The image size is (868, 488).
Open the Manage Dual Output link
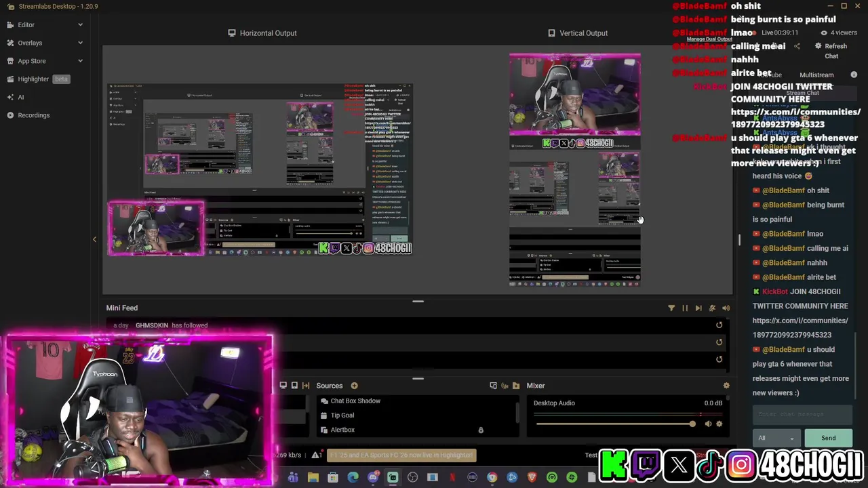[x=709, y=39]
